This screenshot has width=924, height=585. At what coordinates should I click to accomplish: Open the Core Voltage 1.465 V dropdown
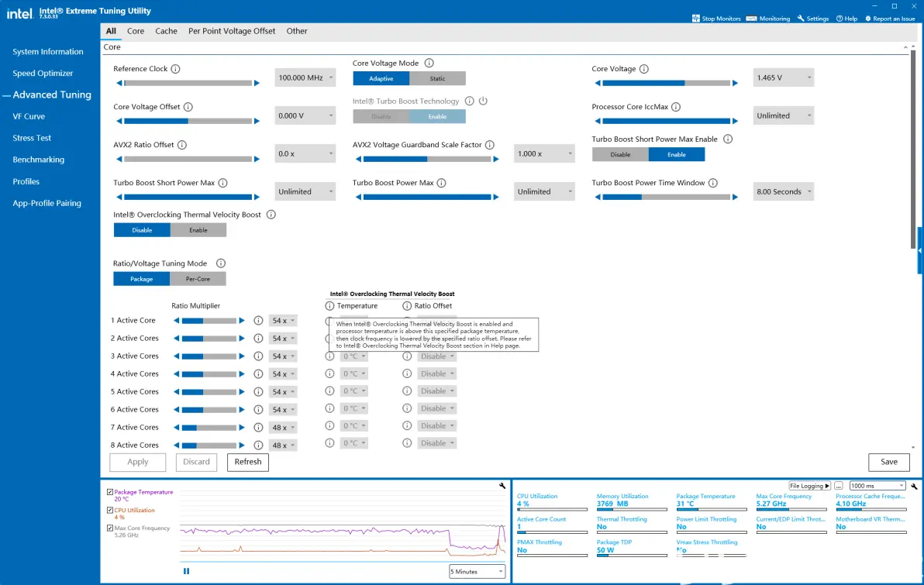coord(783,77)
